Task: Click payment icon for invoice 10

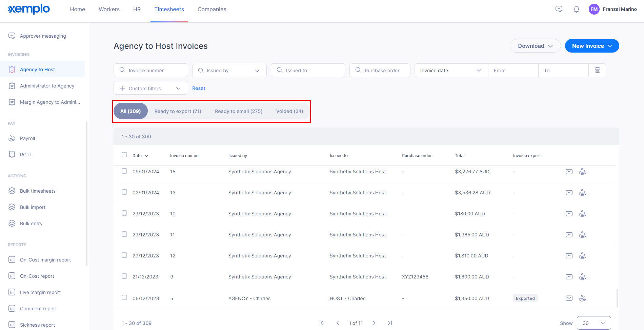Action: (x=583, y=214)
